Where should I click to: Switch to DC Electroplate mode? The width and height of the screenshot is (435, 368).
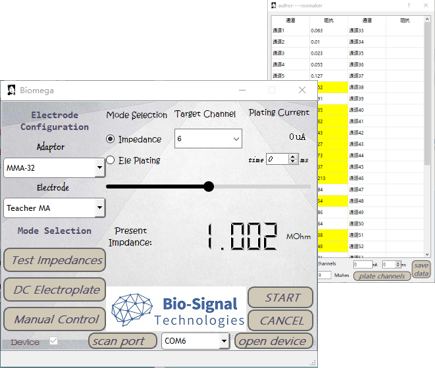pyautogui.click(x=55, y=290)
